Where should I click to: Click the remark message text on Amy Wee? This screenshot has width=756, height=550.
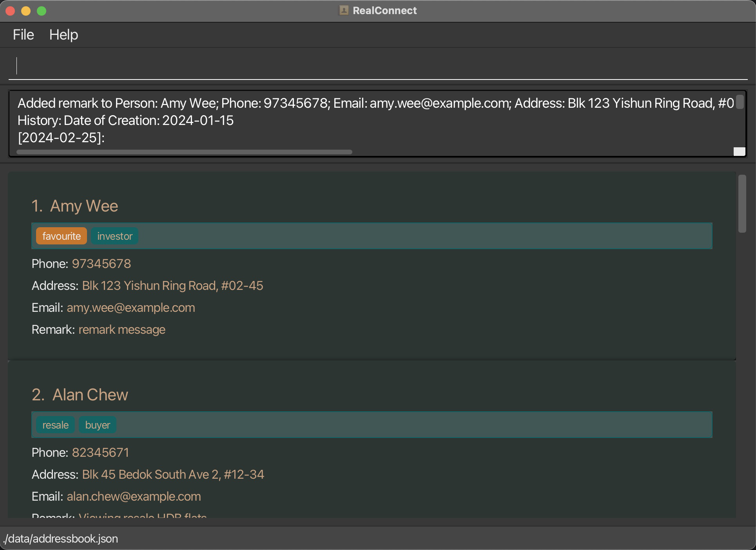122,329
